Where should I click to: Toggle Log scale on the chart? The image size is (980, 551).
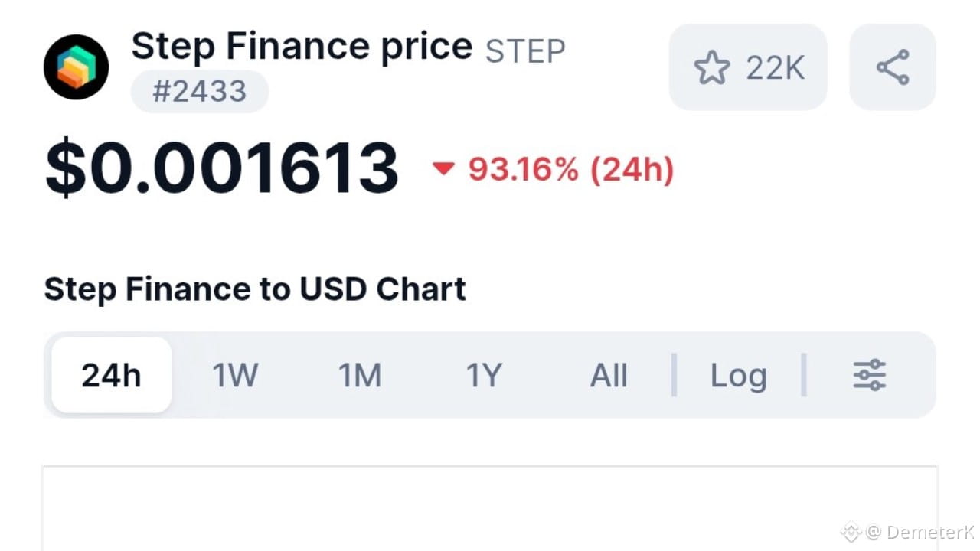coord(738,375)
